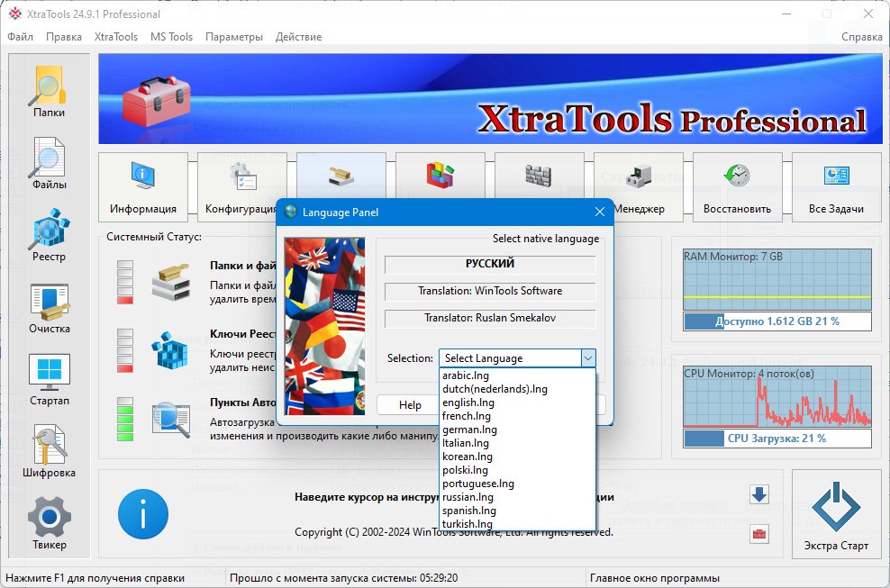Open the Файлы sidebar tool
890x588 pixels.
click(49, 164)
